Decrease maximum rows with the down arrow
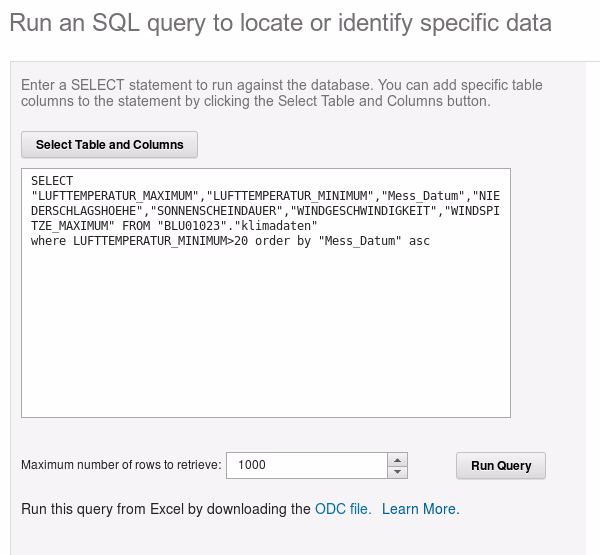The height and width of the screenshot is (555, 600). point(398,471)
